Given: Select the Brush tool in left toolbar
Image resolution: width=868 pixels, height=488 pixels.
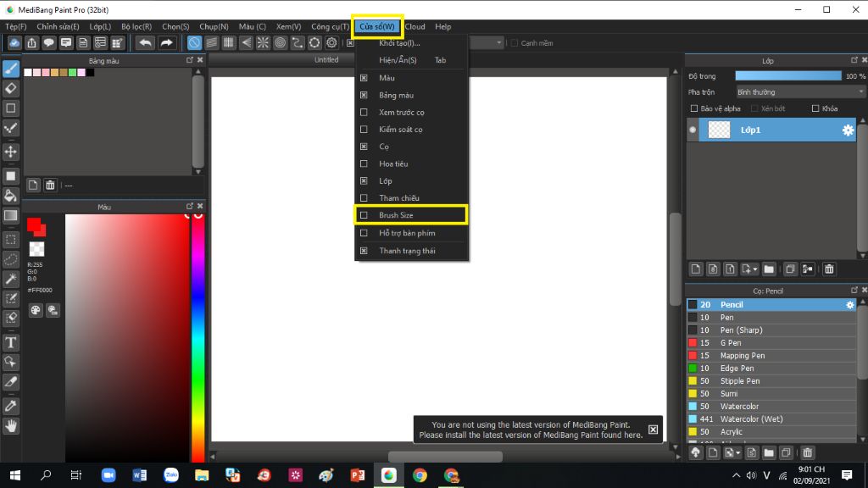Looking at the screenshot, I should pos(11,69).
